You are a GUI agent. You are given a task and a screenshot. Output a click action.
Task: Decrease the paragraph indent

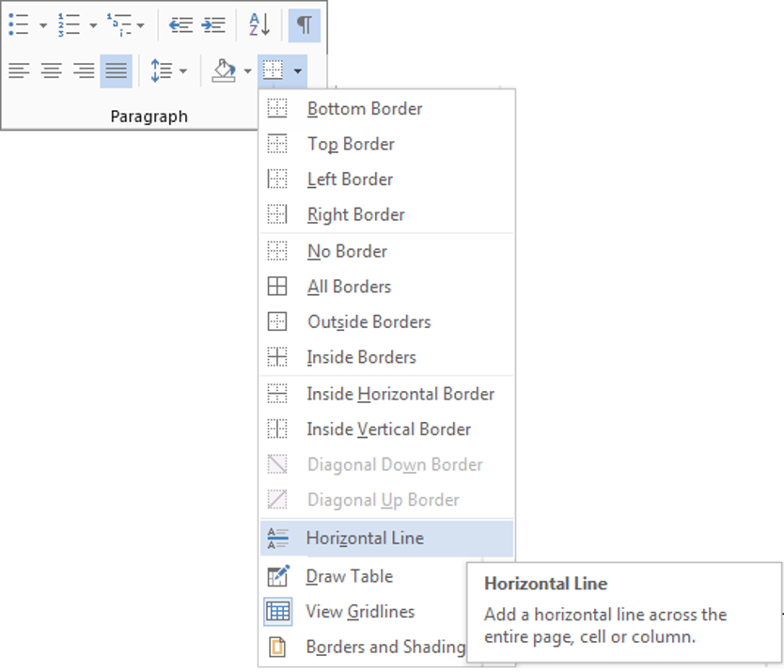(180, 25)
